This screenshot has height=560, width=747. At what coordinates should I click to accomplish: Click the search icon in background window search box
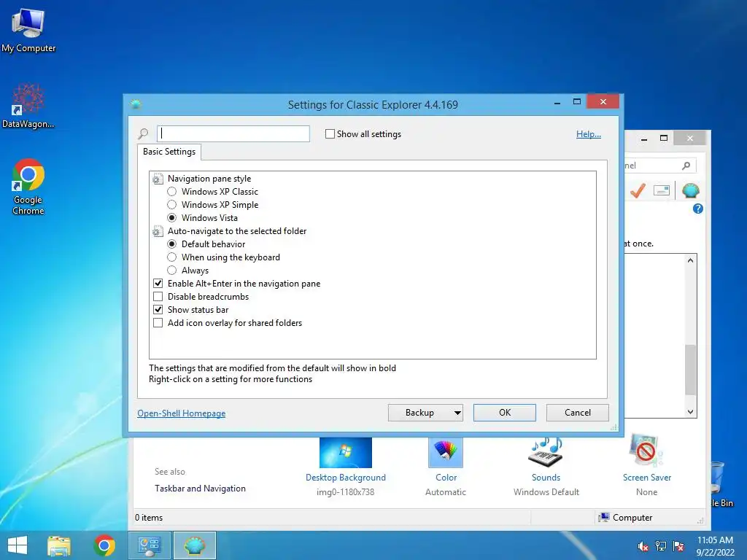(x=686, y=166)
